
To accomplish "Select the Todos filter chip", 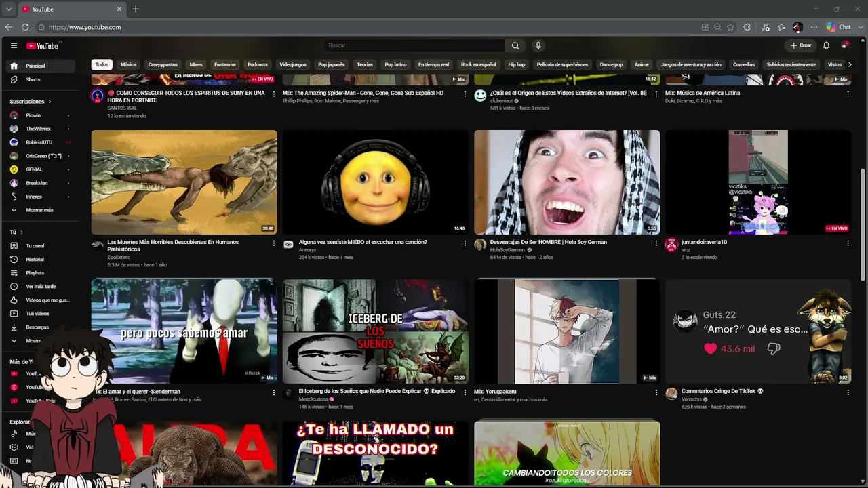I will pyautogui.click(x=102, y=64).
